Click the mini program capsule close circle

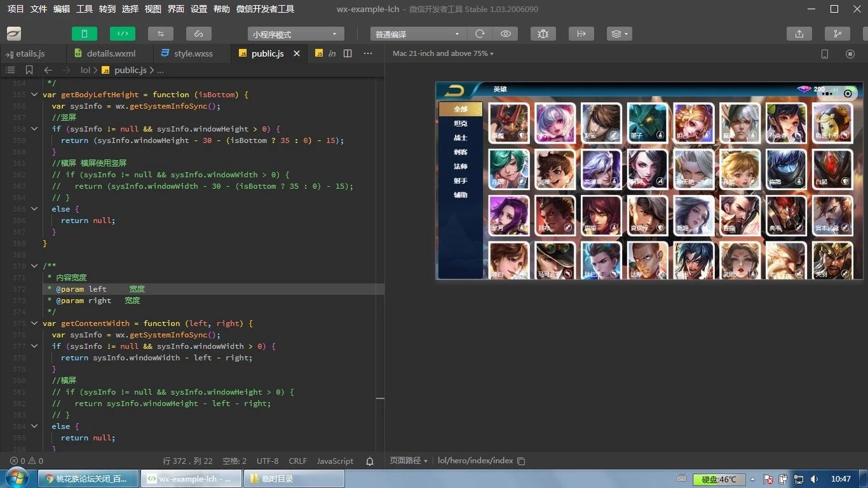pos(848,93)
